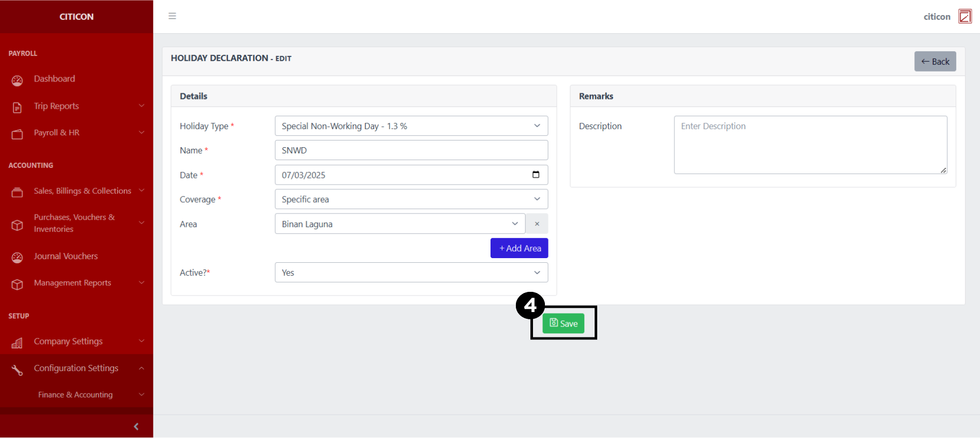Open the Coverage dropdown
The height and width of the screenshot is (438, 980).
(411, 199)
